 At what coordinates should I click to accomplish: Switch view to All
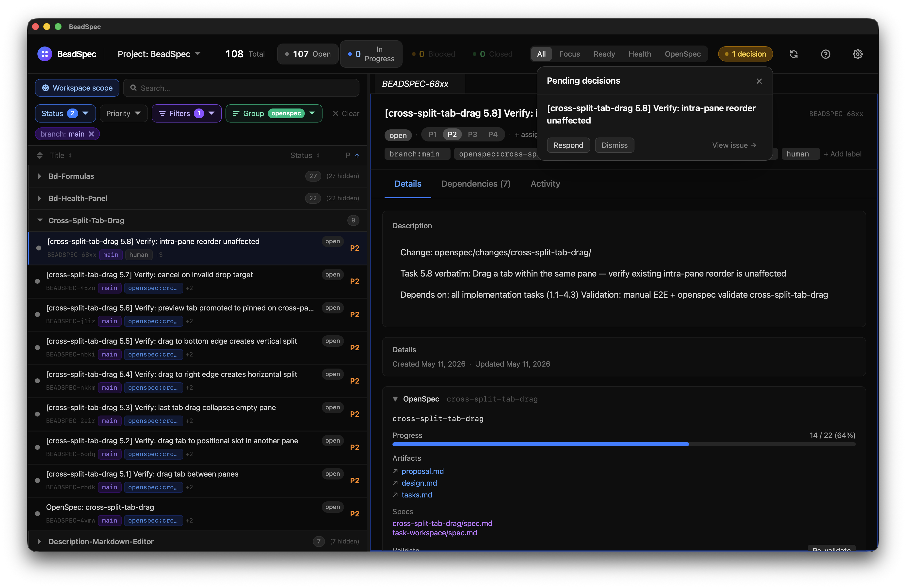(x=541, y=54)
